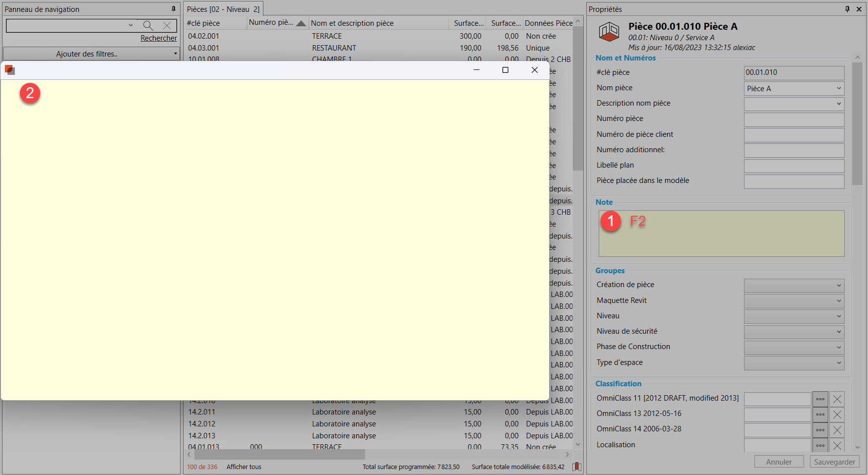The image size is (868, 475).
Task: Open the Ajouter des filtres dropdown
Action: pyautogui.click(x=91, y=54)
